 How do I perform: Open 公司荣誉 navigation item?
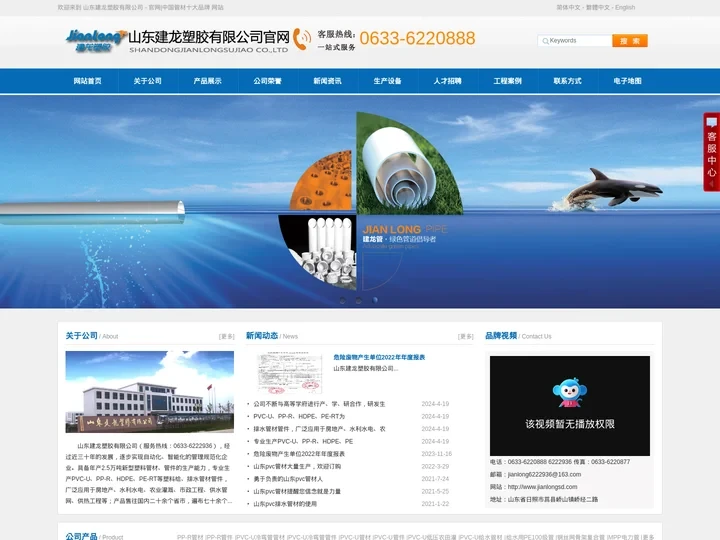pyautogui.click(x=268, y=81)
